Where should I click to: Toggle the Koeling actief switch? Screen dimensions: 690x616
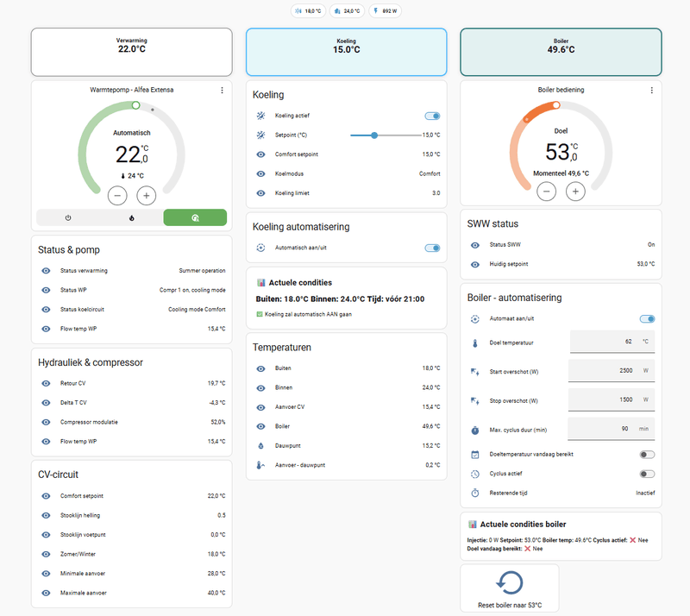432,116
